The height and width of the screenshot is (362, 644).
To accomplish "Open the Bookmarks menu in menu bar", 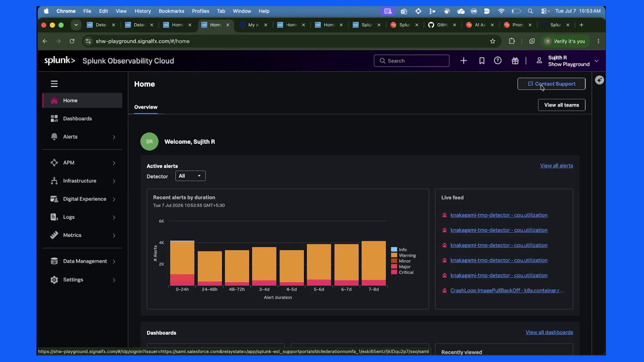I will pyautogui.click(x=171, y=11).
